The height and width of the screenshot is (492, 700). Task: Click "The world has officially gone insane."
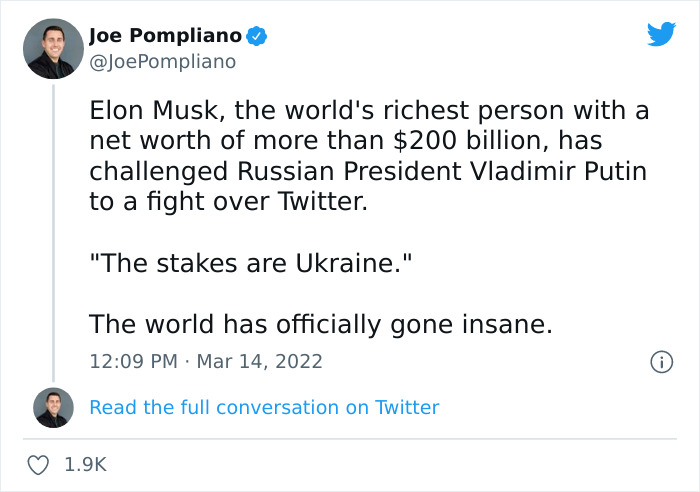[320, 325]
